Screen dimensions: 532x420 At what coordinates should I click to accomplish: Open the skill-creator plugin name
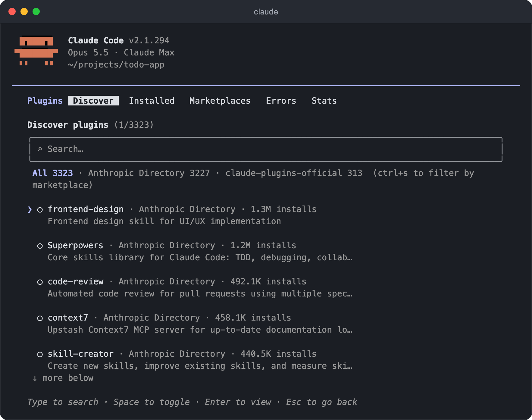coord(80,354)
